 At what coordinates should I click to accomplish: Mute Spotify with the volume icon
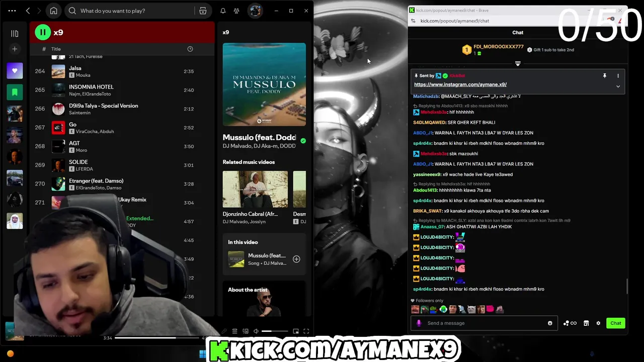pos(256,331)
